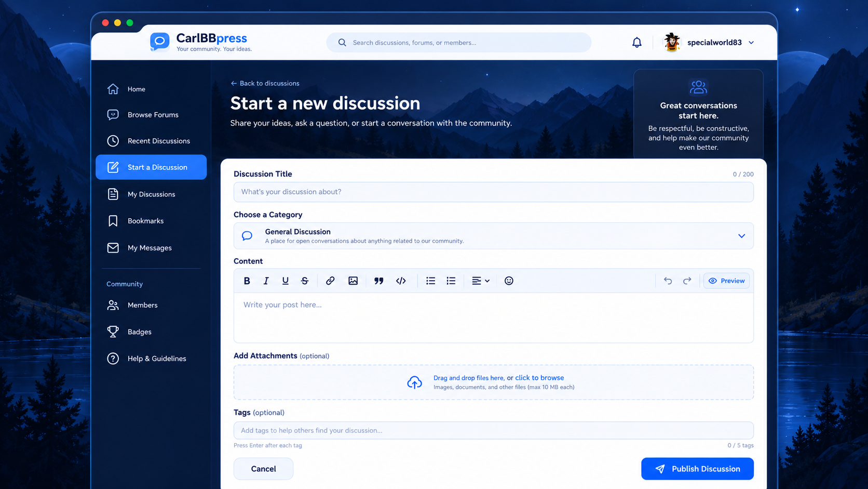This screenshot has width=868, height=489.
Task: Open Bookmarks page
Action: click(151, 221)
